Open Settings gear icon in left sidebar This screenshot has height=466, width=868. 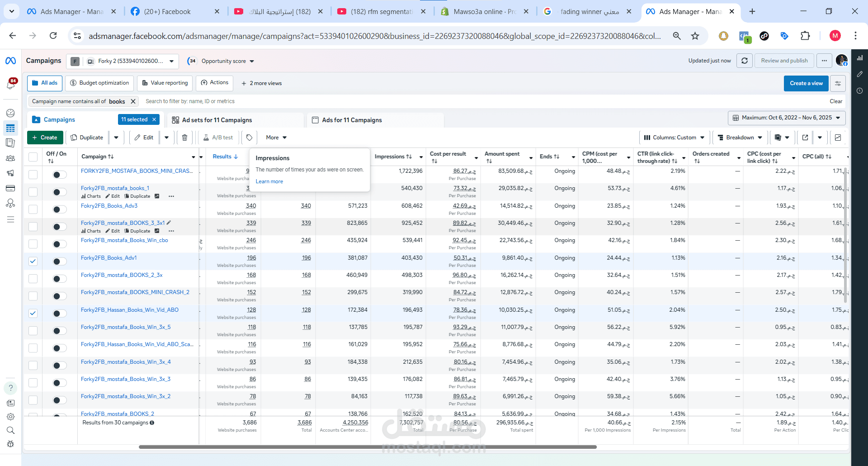point(10,417)
